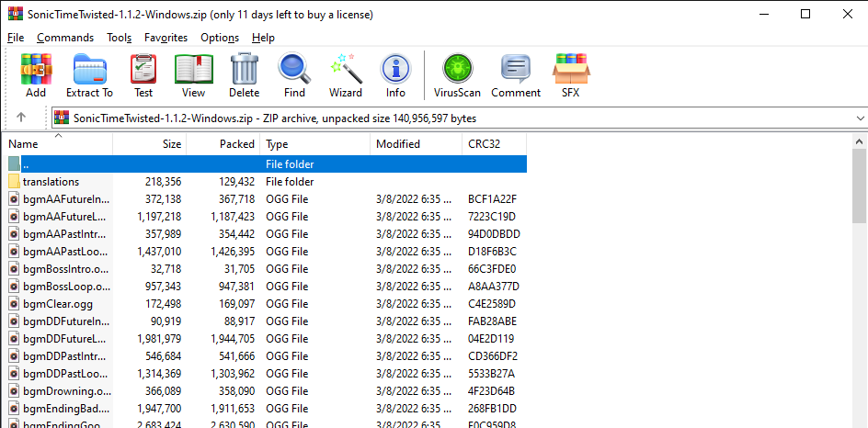
Task: Click CRC32 value 268FB1DD
Action: 492,409
